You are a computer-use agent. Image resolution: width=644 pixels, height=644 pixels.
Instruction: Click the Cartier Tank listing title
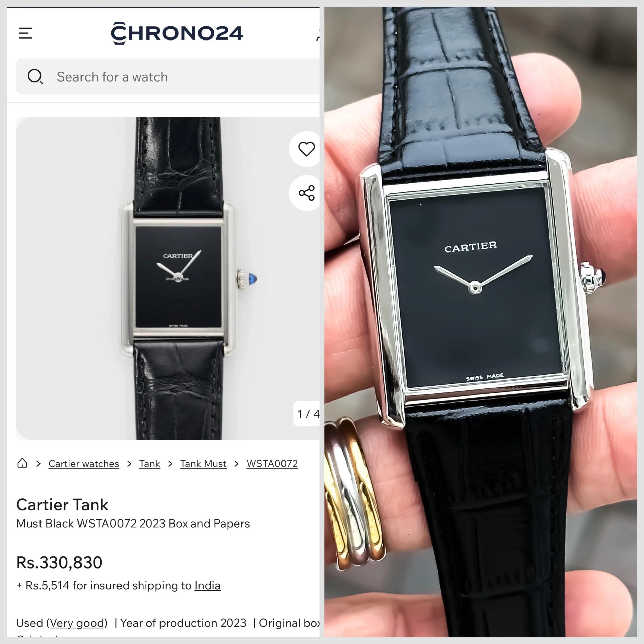pos(62,505)
